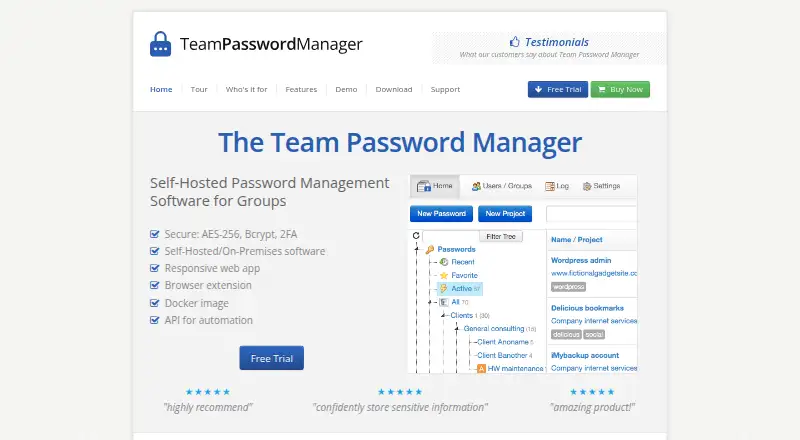
Task: Click the delicious tag
Action: pos(566,335)
